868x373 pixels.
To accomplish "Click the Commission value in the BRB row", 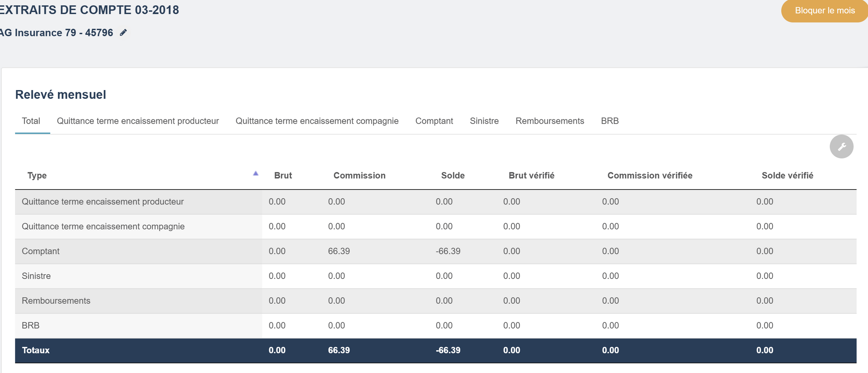I will (336, 325).
